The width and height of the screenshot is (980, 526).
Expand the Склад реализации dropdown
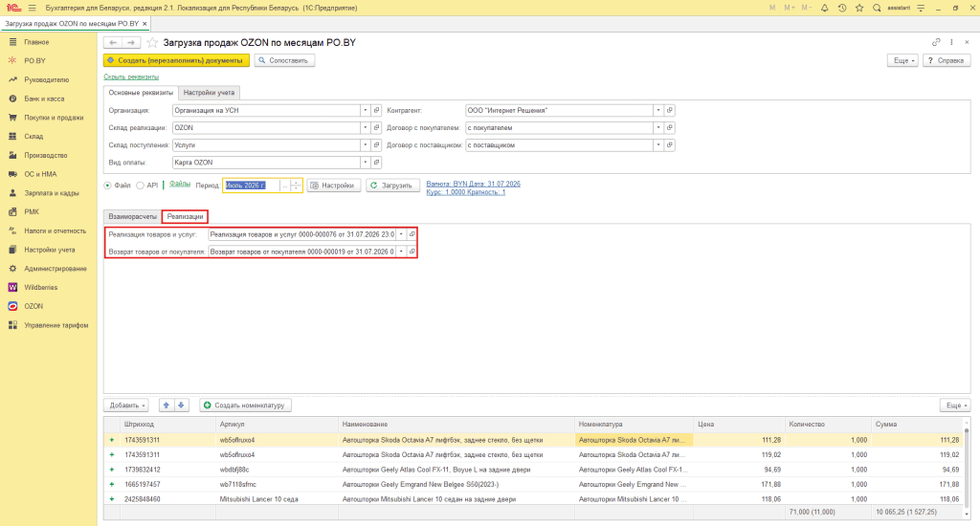(x=365, y=128)
